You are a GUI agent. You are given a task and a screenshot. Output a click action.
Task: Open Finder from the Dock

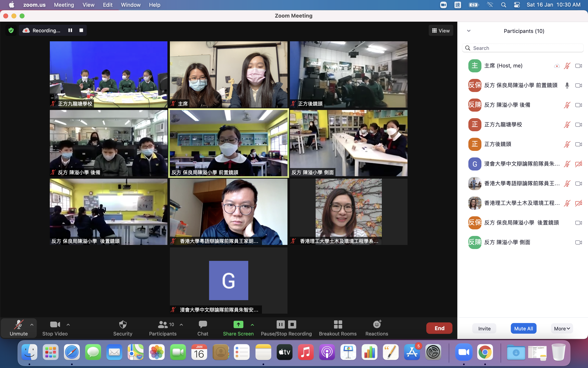(x=29, y=352)
